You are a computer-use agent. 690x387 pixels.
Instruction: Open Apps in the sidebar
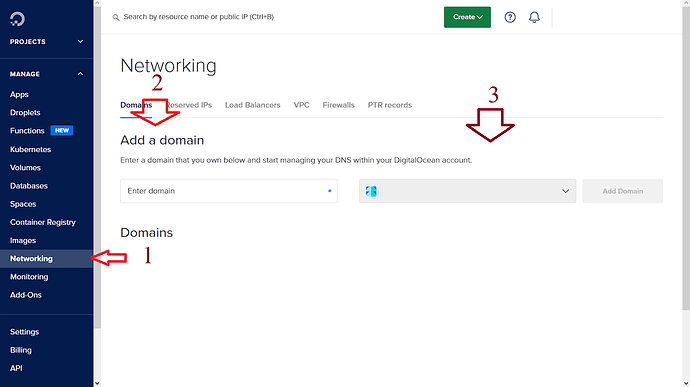(19, 94)
